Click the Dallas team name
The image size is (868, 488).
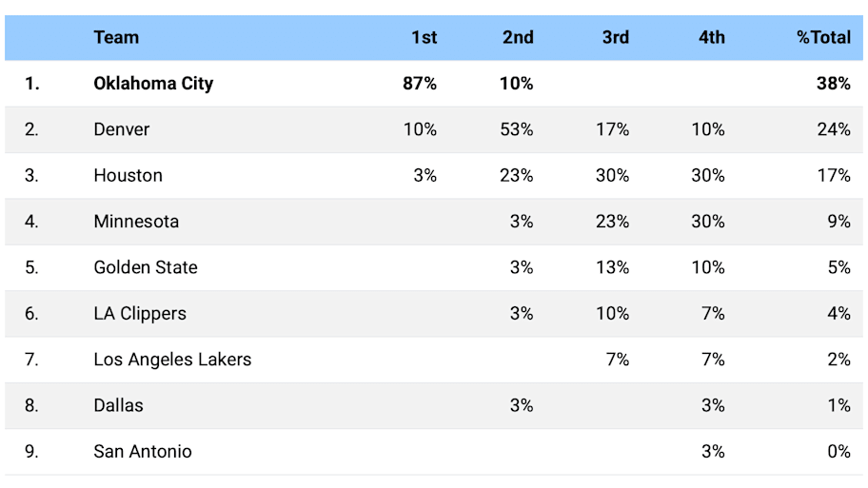click(118, 405)
